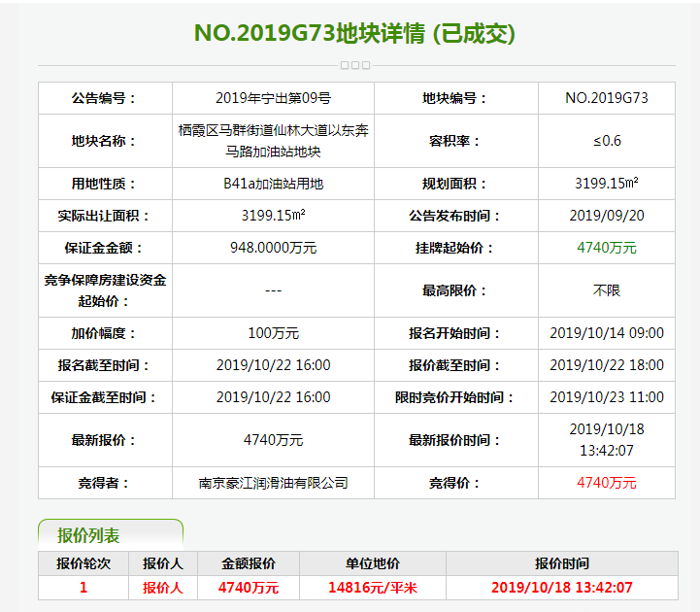The height and width of the screenshot is (612, 700).
Task: Click the 竞争保障房建设资金起始价 label
Action: (x=105, y=290)
